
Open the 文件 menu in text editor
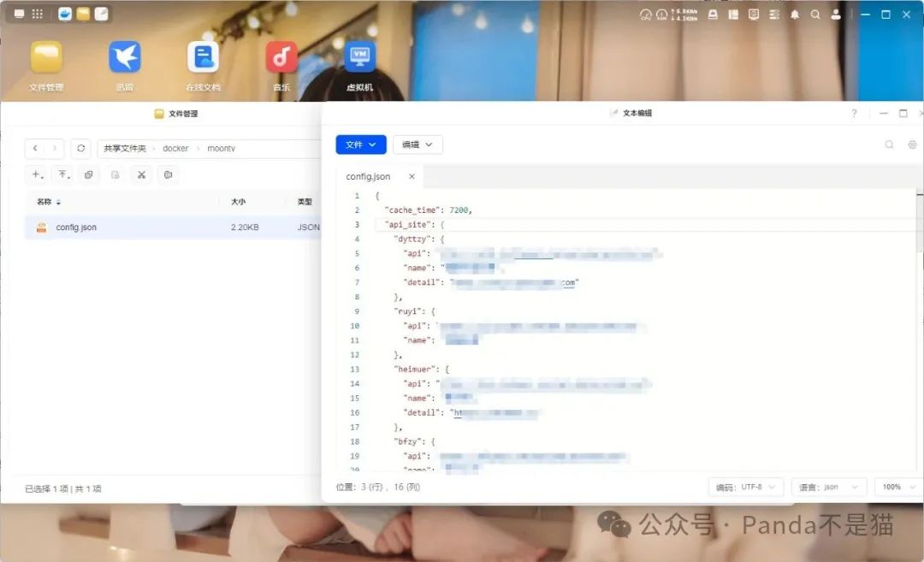tap(360, 145)
